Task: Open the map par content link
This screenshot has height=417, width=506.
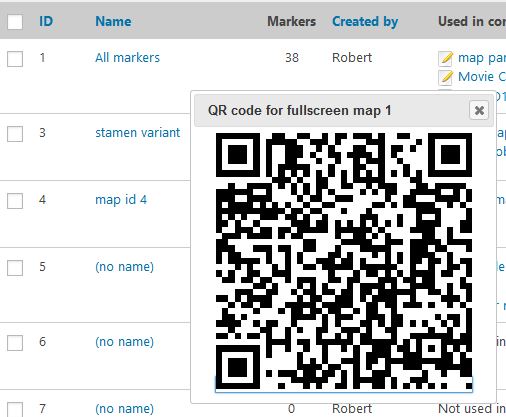Action: [482, 58]
